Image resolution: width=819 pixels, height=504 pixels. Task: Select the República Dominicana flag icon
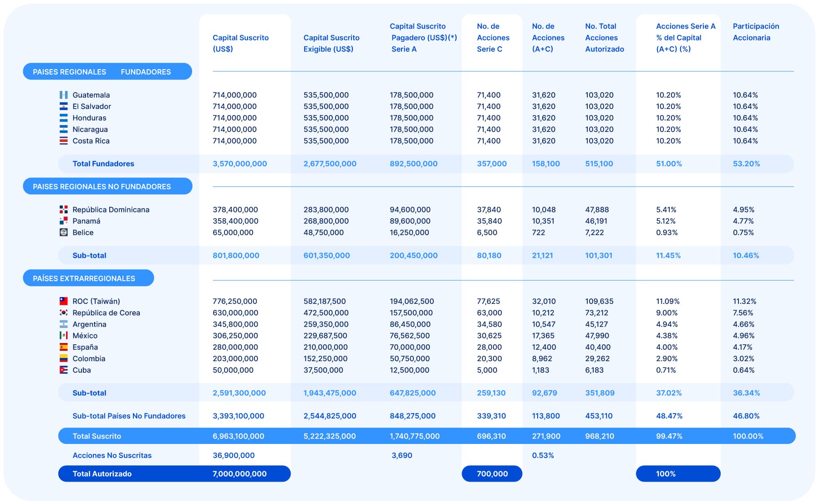tap(63, 210)
